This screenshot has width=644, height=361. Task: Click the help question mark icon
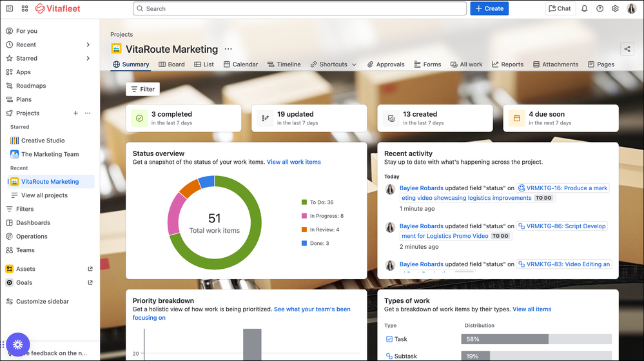point(600,8)
